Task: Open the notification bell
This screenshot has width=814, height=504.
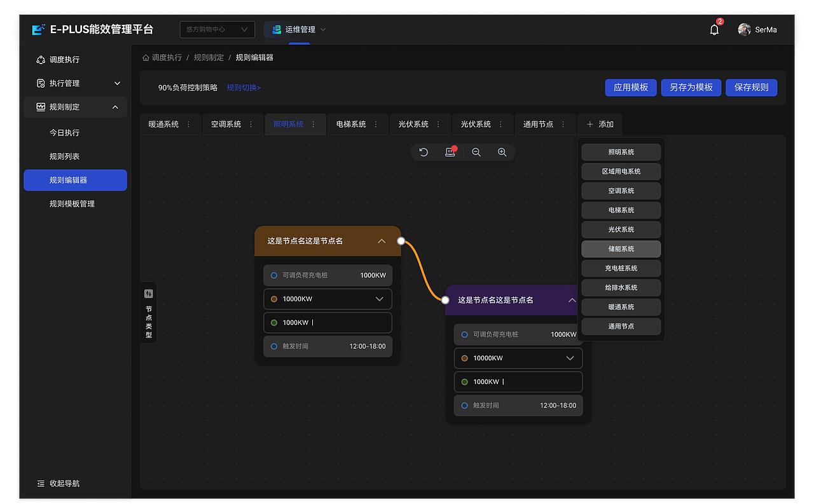Action: (714, 29)
